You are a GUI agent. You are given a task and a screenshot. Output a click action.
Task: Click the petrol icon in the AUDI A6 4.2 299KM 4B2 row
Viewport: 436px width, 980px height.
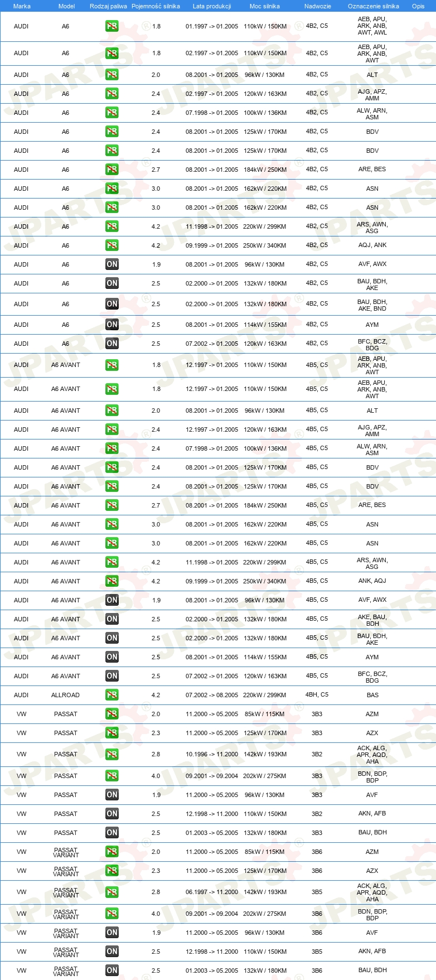click(112, 226)
